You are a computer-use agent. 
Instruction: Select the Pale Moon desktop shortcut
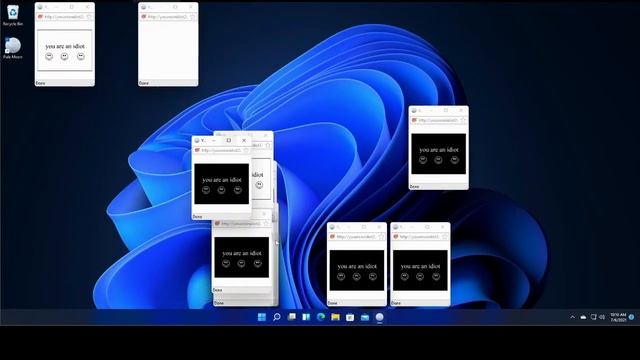click(x=13, y=49)
